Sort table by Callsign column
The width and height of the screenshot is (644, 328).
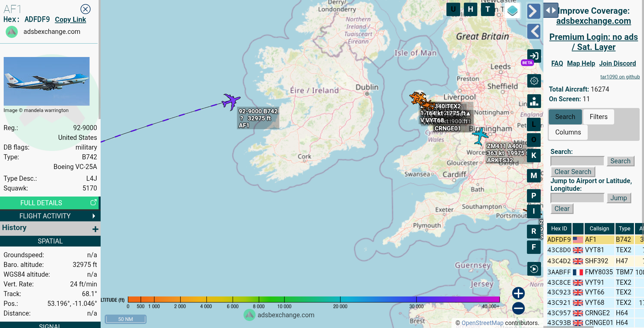click(599, 228)
